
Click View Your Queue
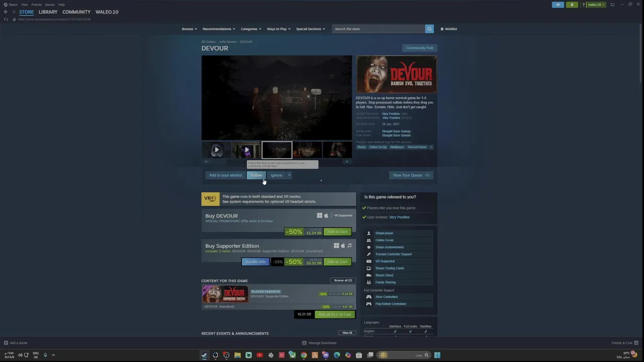click(411, 175)
